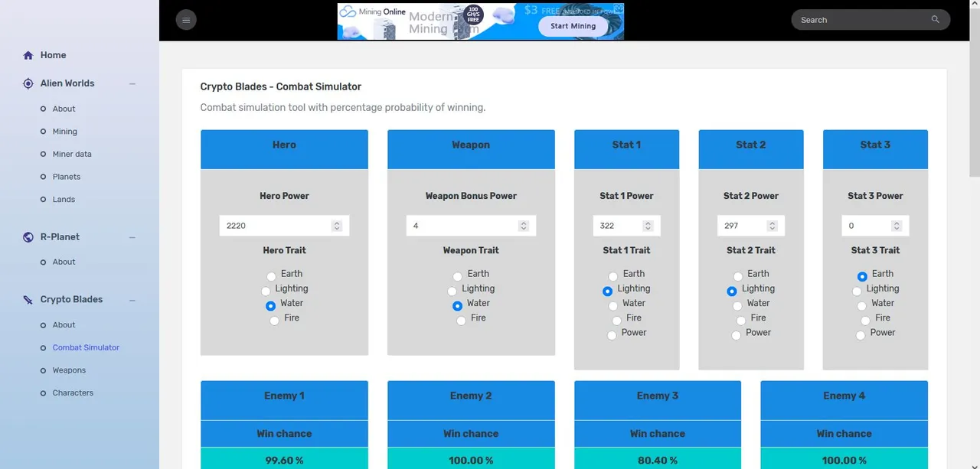Collapse the Alien Worlds section
The image size is (980, 469).
click(132, 83)
